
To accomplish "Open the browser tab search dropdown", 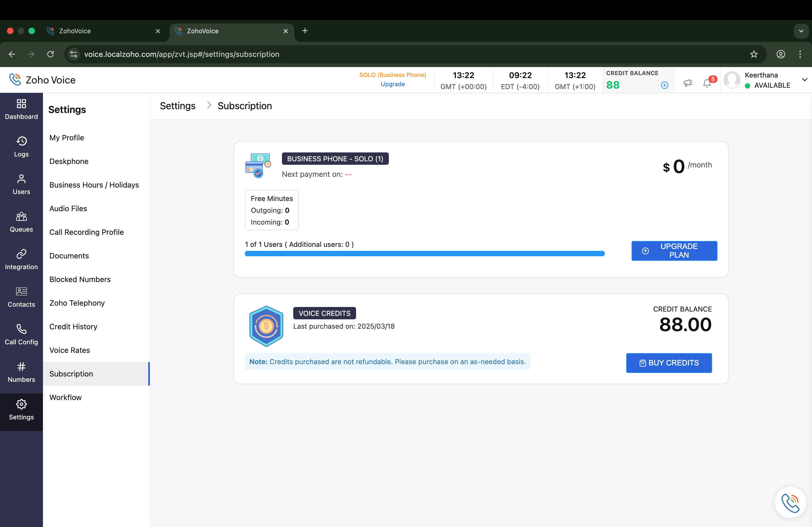I will (x=801, y=31).
